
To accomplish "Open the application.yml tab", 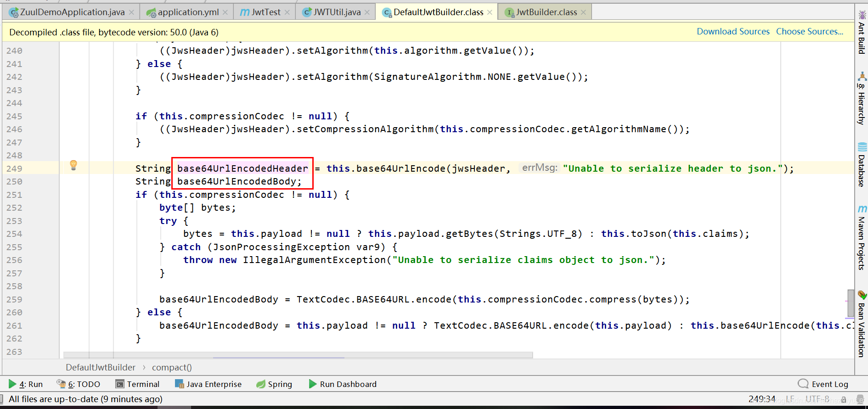I will tap(188, 12).
